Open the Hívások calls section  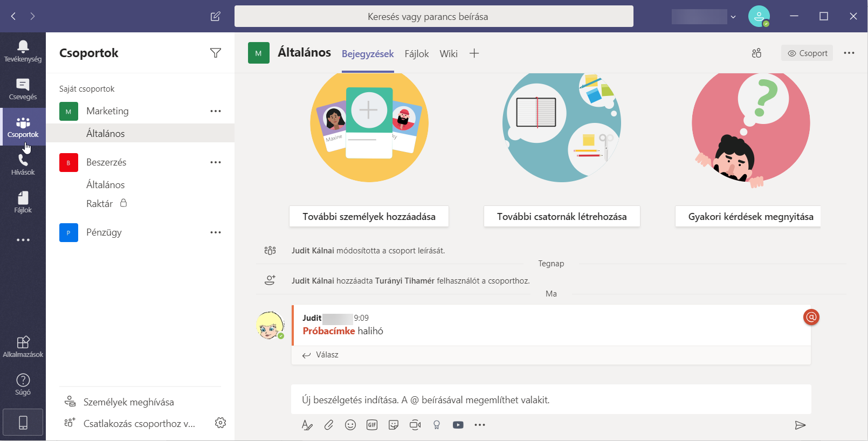tap(23, 164)
